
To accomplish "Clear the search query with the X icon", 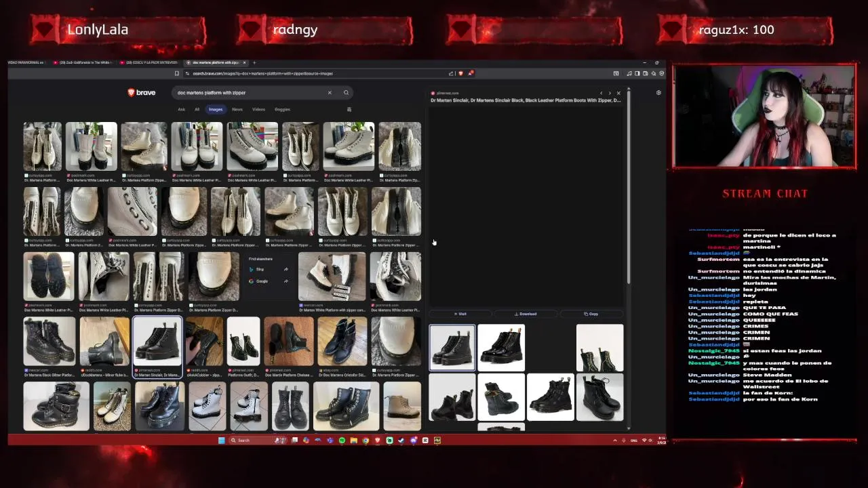I will tap(330, 92).
